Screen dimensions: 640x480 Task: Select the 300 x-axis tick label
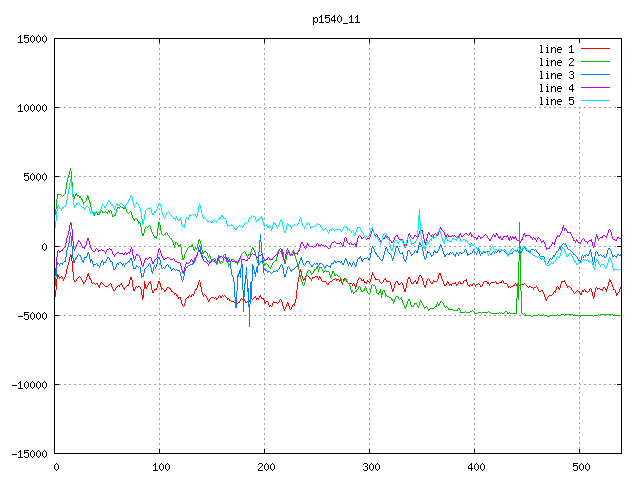pos(370,467)
